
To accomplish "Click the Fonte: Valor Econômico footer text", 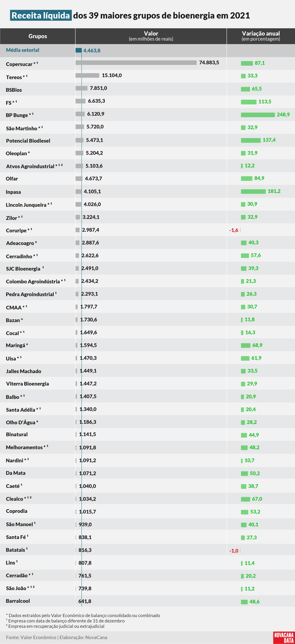I will (x=31, y=637).
